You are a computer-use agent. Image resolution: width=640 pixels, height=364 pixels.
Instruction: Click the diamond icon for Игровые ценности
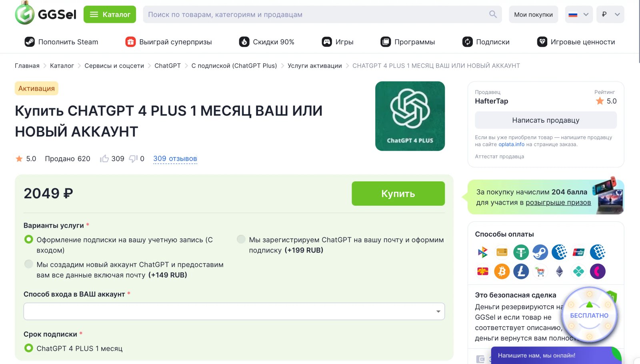(542, 42)
